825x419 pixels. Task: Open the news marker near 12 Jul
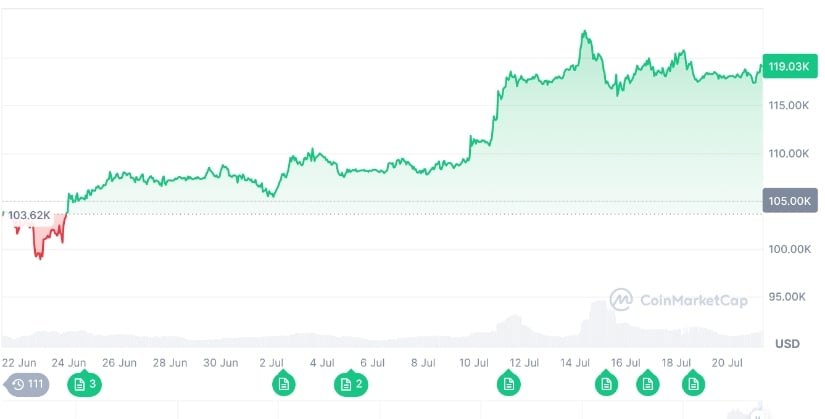[508, 384]
